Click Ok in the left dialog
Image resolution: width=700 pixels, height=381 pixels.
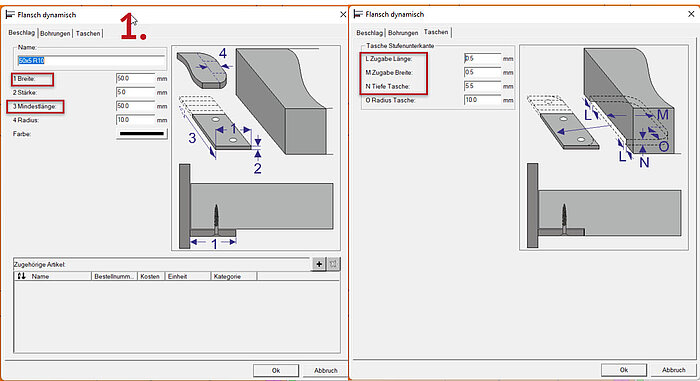click(x=276, y=370)
